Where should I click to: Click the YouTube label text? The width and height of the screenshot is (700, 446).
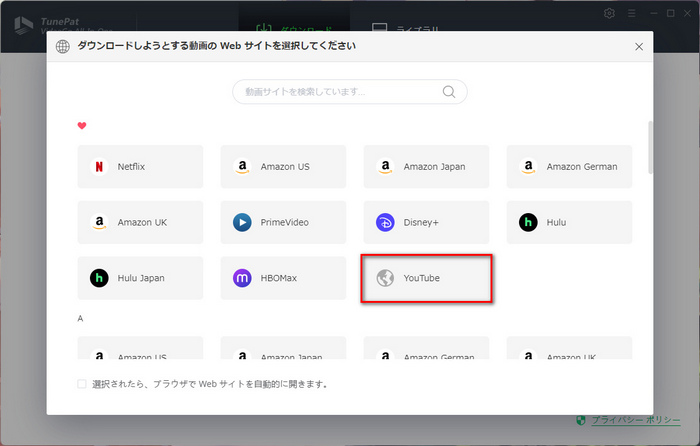click(421, 278)
